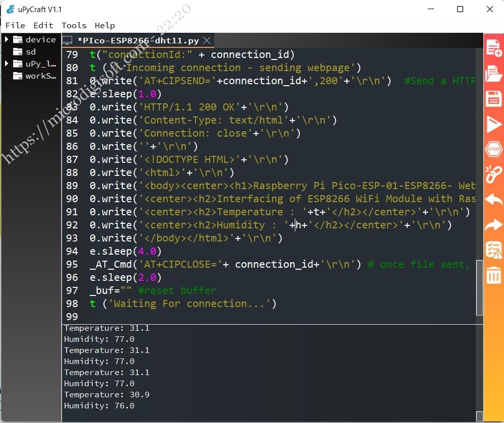Image resolution: width=504 pixels, height=423 pixels.
Task: Place the cursor on line 97
Action: coord(151,290)
